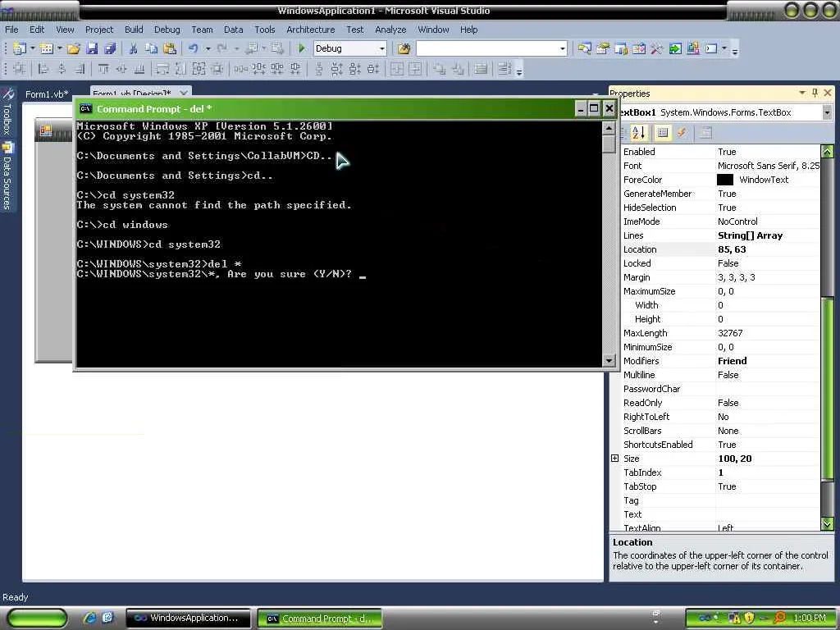
Task: Click the Add New Item toolbar icon
Action: coord(47,48)
